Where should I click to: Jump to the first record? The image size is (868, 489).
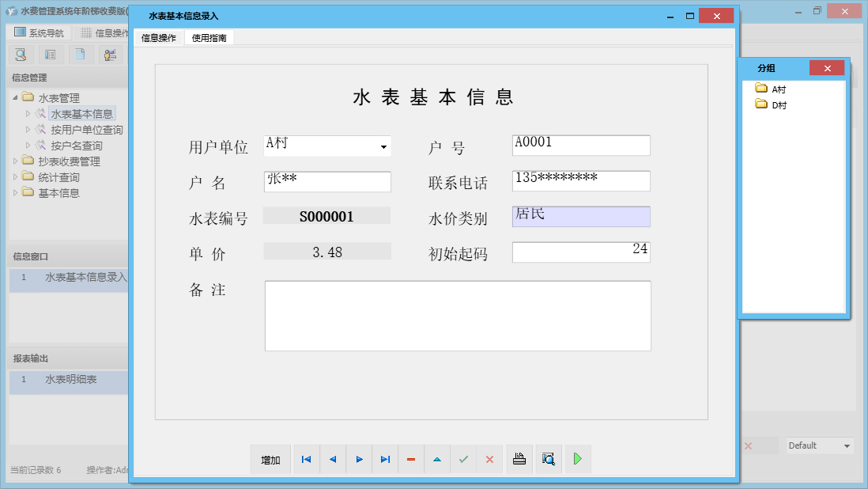[x=306, y=459]
